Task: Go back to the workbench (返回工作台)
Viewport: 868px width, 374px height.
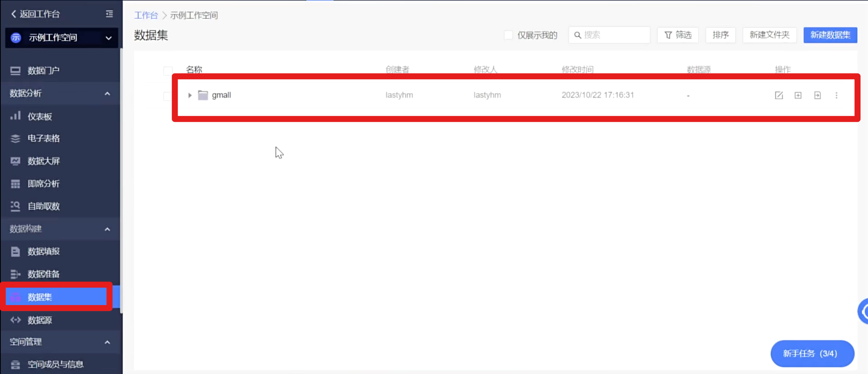Action: (x=35, y=14)
